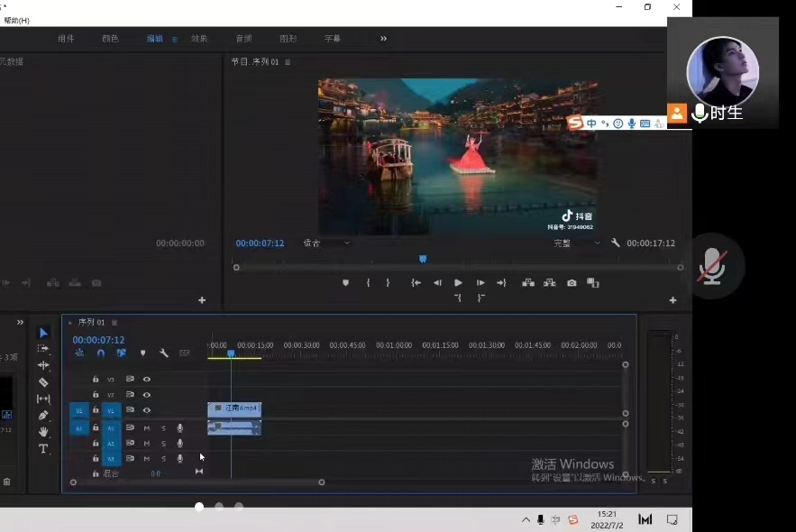Mute the A1 audio track
Screen dimensions: 796x532
pos(146,428)
